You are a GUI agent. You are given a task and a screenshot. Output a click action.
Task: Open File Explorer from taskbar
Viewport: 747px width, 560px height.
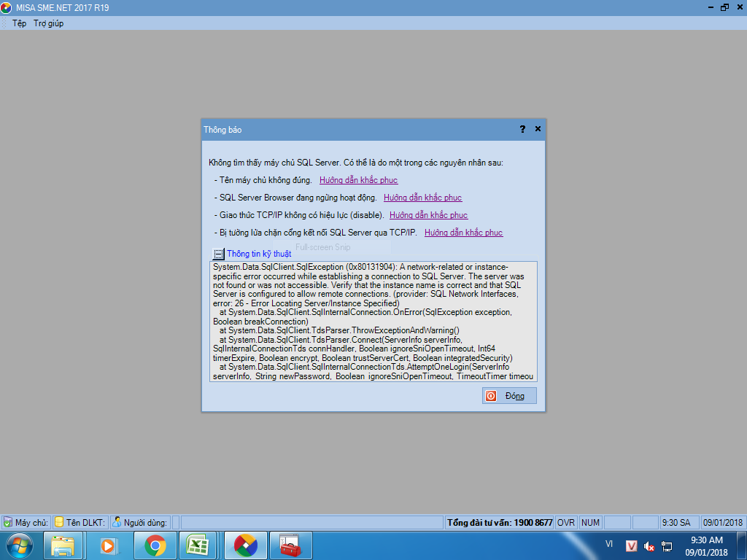[x=63, y=545]
